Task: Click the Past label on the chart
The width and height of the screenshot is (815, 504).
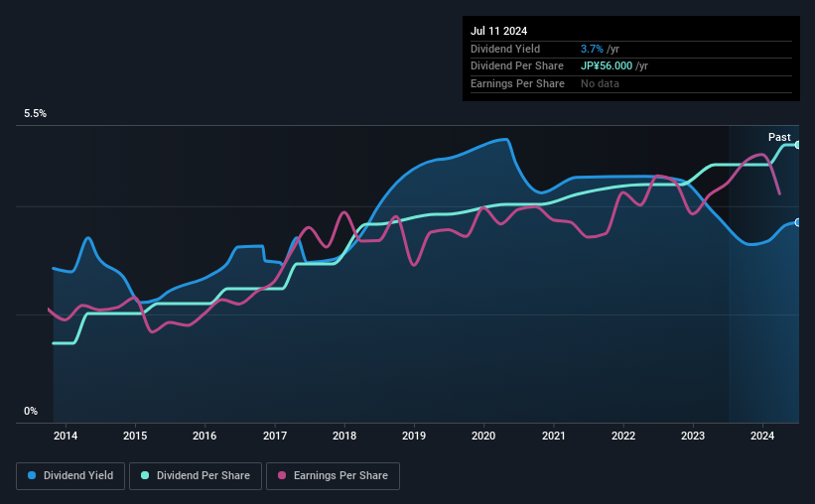Action: pyautogui.click(x=779, y=137)
